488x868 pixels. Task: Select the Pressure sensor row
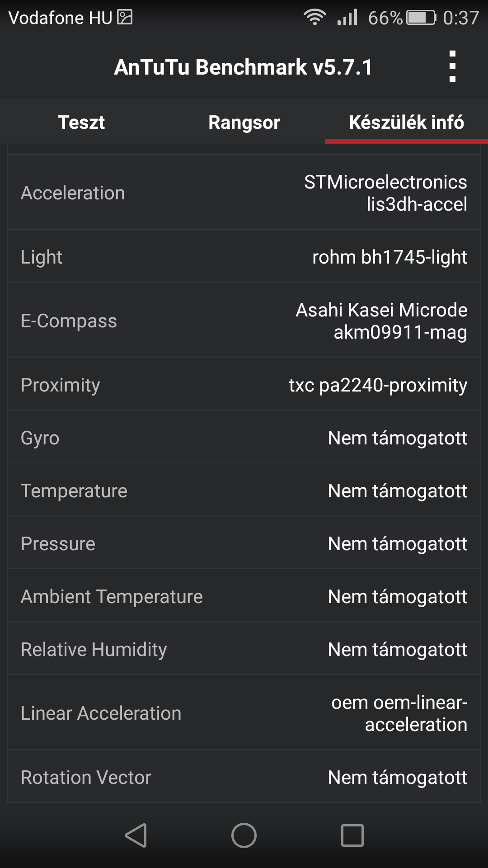coord(244,543)
